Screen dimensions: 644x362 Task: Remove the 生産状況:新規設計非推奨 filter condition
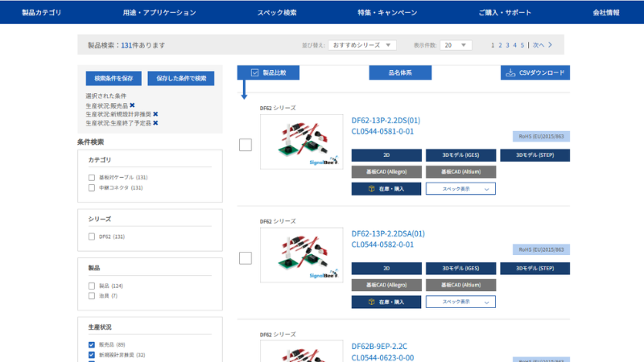tap(155, 114)
